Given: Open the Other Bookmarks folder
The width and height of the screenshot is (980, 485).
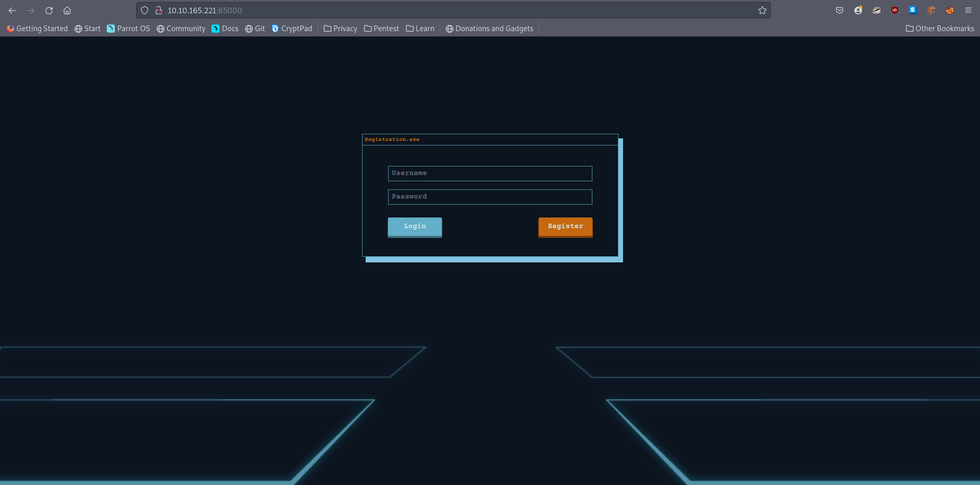Looking at the screenshot, I should tap(940, 29).
